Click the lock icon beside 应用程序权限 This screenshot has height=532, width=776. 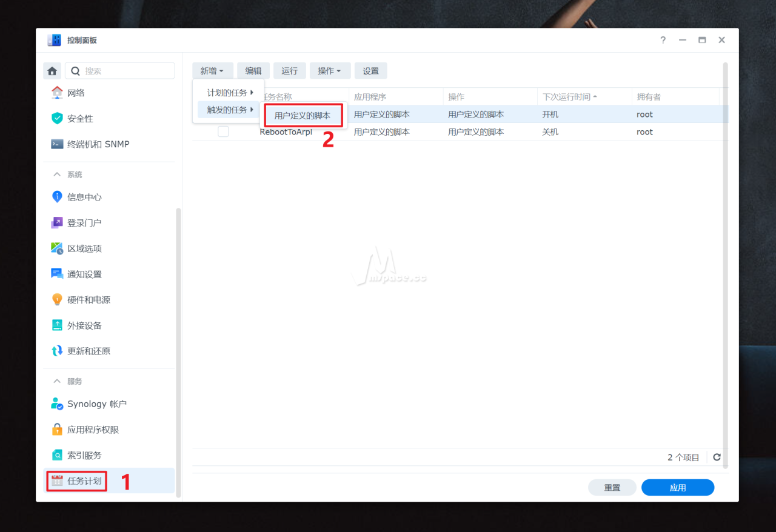57,430
